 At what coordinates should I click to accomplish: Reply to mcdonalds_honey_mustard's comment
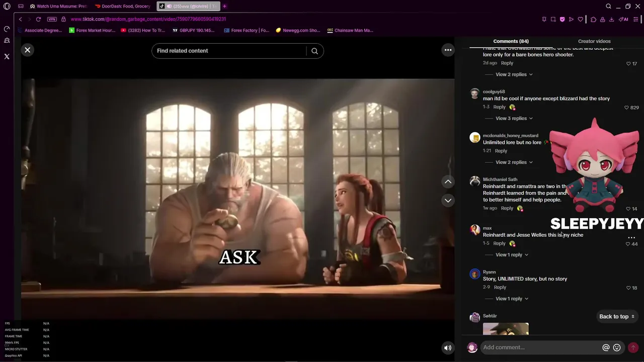click(x=501, y=151)
